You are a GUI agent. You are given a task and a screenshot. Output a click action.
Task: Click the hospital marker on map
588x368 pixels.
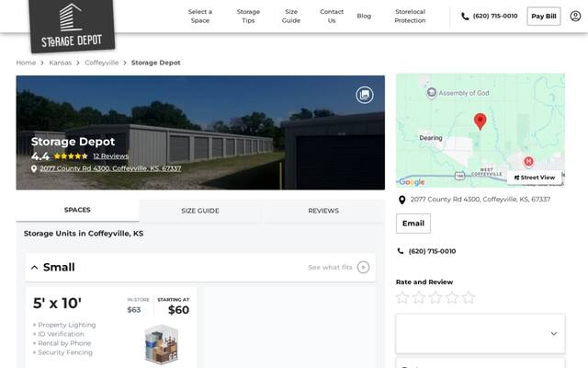point(528,162)
